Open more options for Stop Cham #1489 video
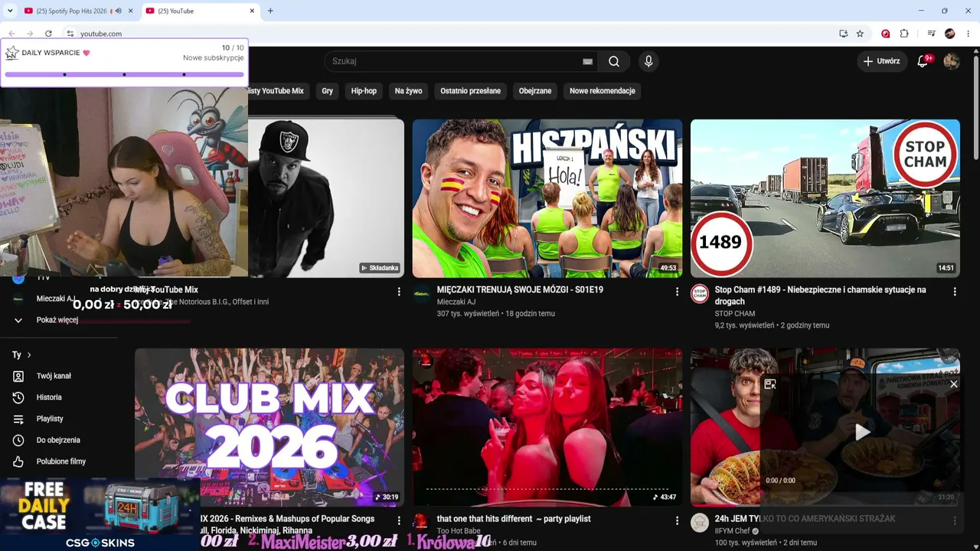Viewport: 980px width, 551px height. point(955,292)
